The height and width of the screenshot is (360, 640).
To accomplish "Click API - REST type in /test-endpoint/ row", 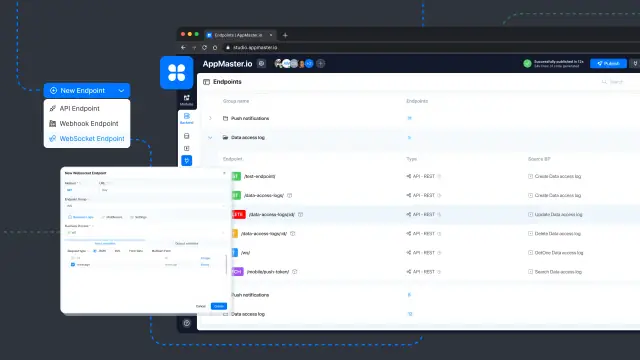I will pos(420,176).
